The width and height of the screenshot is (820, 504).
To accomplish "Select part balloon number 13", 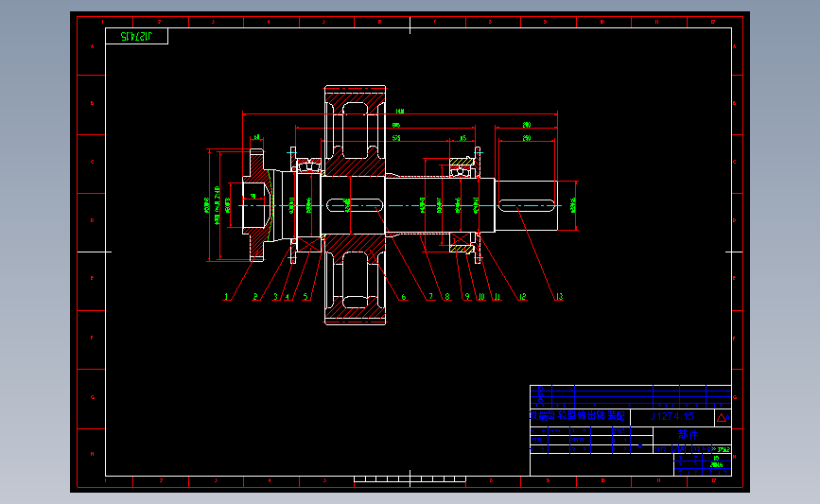I will [559, 296].
